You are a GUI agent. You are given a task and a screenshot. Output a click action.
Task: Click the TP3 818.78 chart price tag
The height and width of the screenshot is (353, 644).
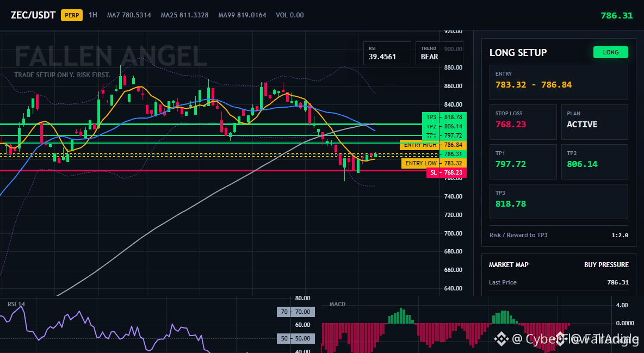click(444, 117)
